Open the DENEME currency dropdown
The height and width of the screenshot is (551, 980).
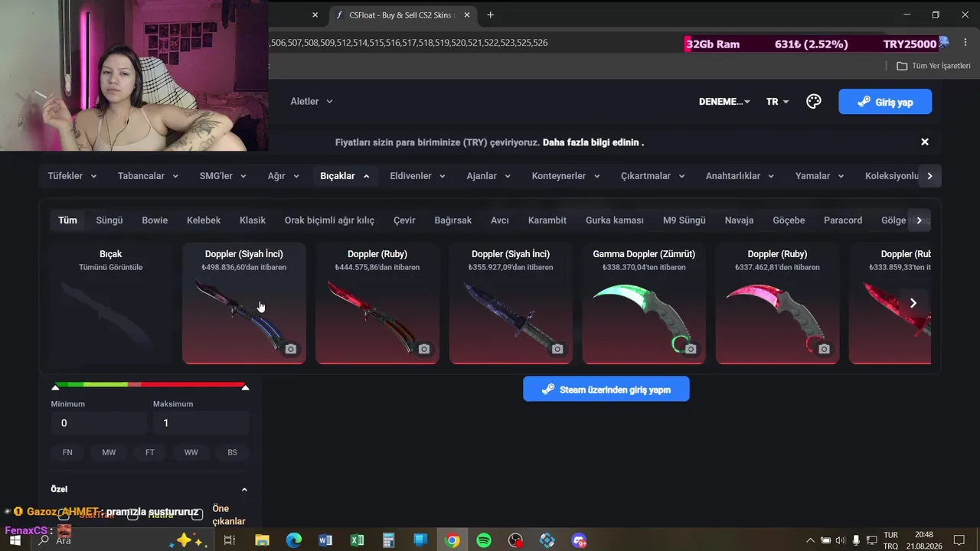point(724,102)
